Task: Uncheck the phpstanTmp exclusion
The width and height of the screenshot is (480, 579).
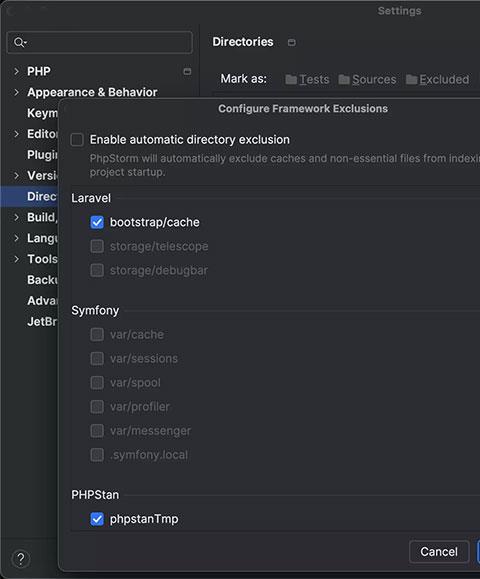Action: 97,519
